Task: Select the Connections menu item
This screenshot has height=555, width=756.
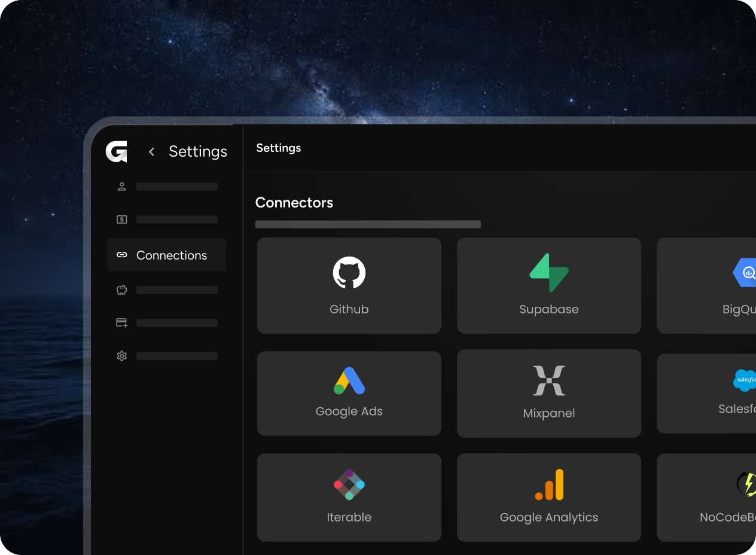Action: pos(167,255)
